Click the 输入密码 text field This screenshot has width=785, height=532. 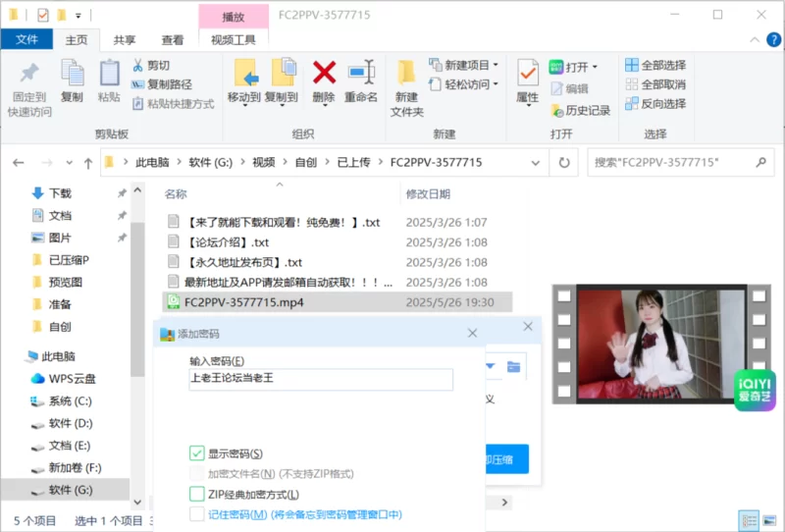321,380
